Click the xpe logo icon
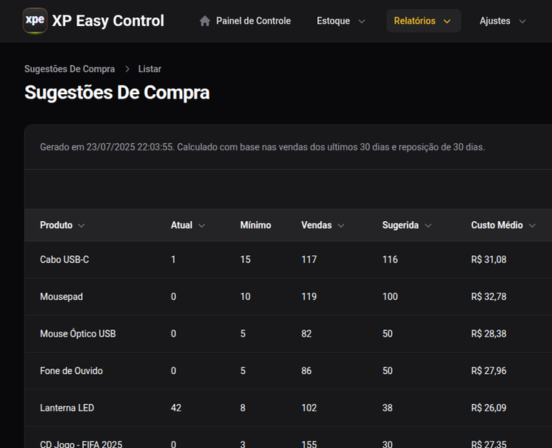The width and height of the screenshot is (552, 448). (x=35, y=20)
